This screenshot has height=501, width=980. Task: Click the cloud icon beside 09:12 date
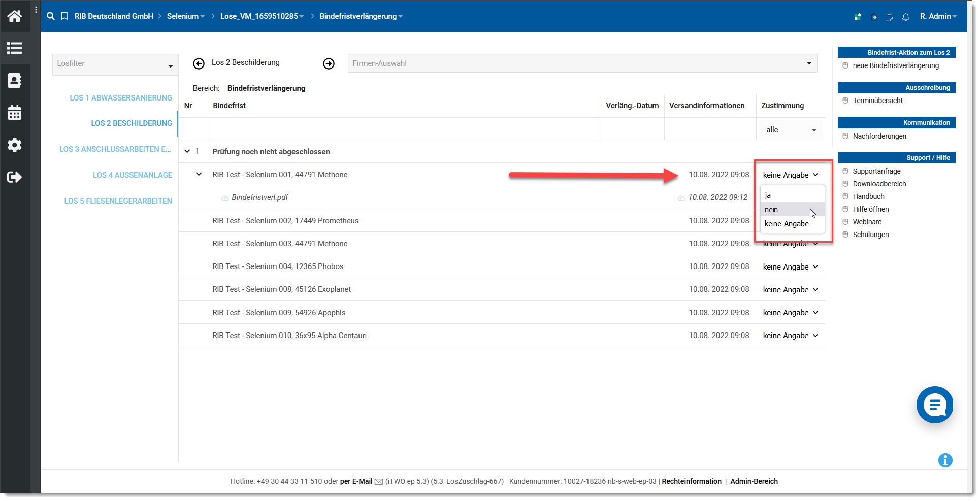click(x=681, y=198)
